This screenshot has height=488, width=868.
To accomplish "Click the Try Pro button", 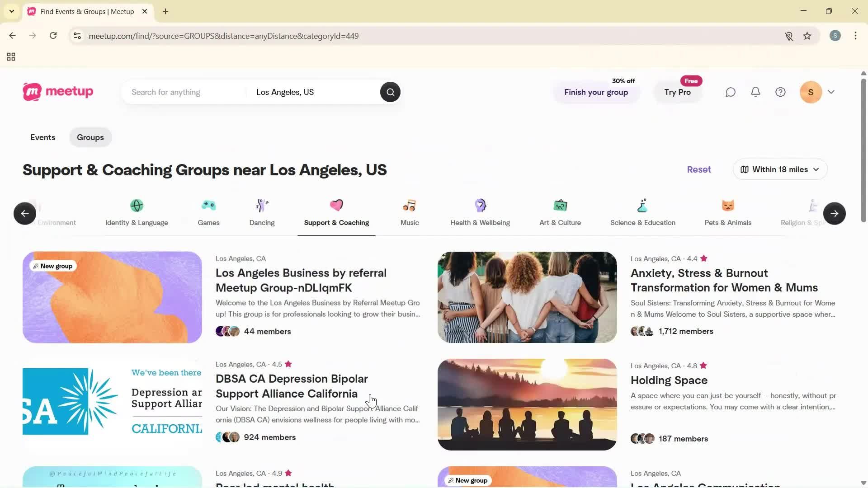I will 677,92.
